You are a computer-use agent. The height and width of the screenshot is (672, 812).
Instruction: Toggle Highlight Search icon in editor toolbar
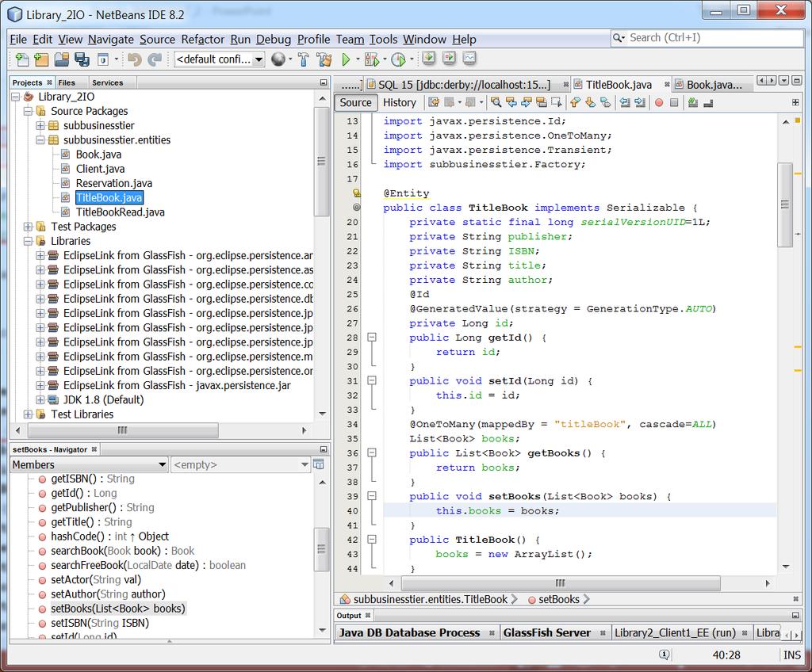click(541, 102)
